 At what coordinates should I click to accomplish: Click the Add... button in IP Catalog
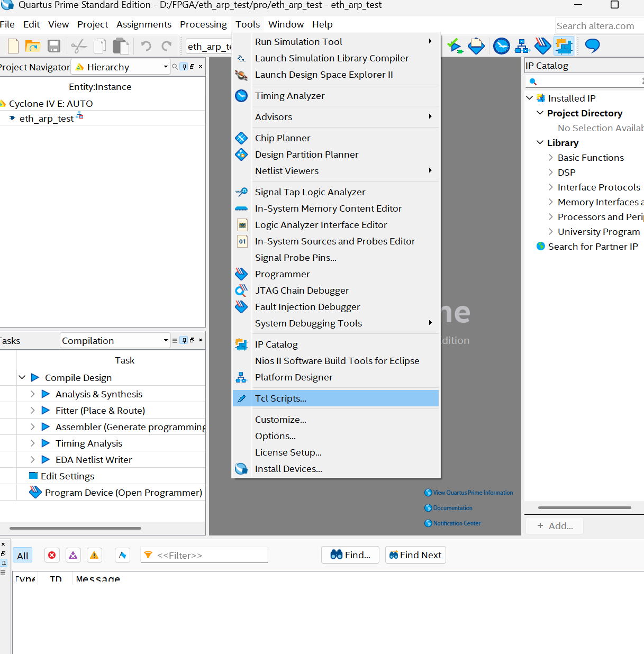(555, 525)
